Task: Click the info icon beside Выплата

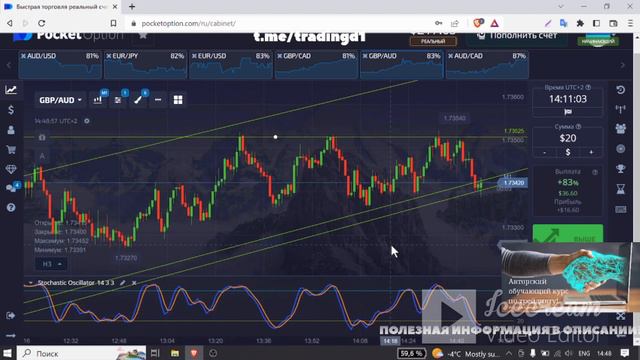Action: pyautogui.click(x=595, y=172)
